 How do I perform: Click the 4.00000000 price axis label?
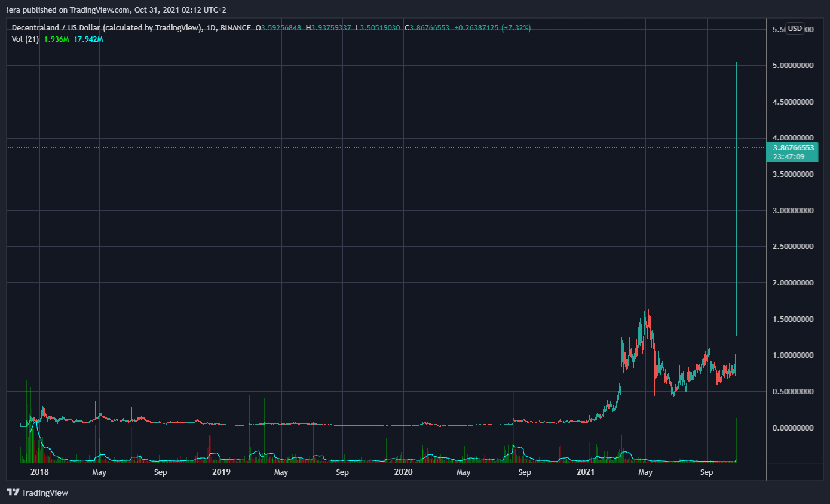pyautogui.click(x=792, y=138)
